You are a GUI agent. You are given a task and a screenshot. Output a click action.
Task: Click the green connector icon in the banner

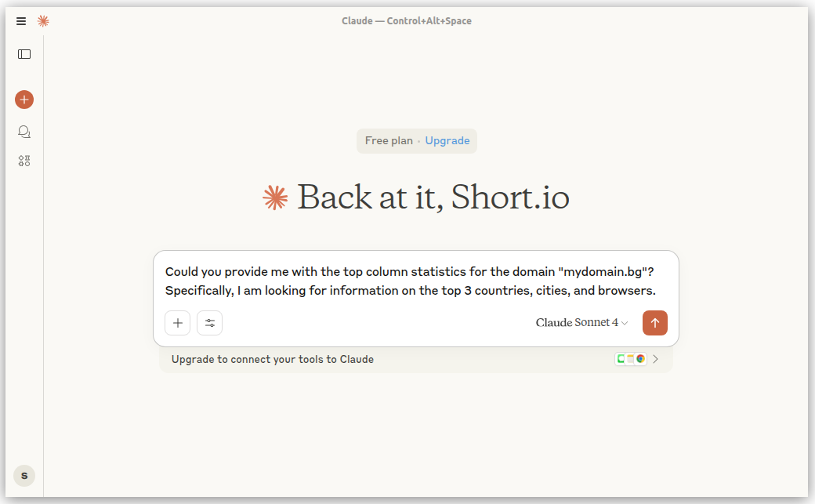click(x=621, y=359)
